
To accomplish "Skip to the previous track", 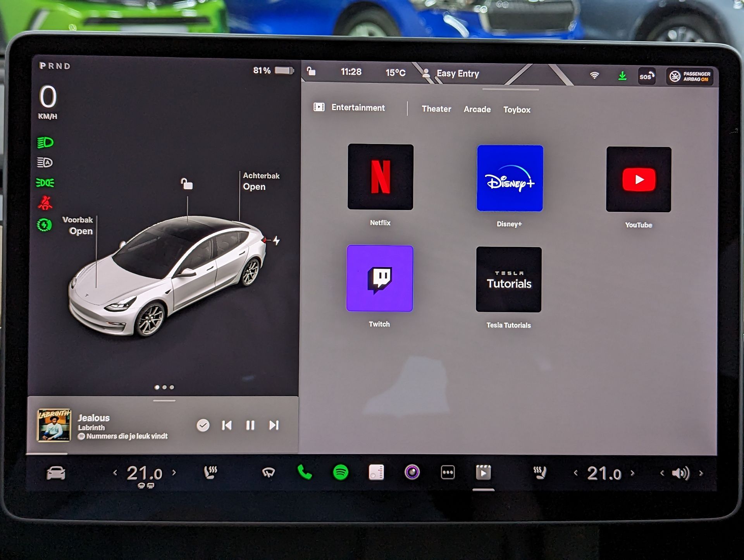I will (x=227, y=425).
